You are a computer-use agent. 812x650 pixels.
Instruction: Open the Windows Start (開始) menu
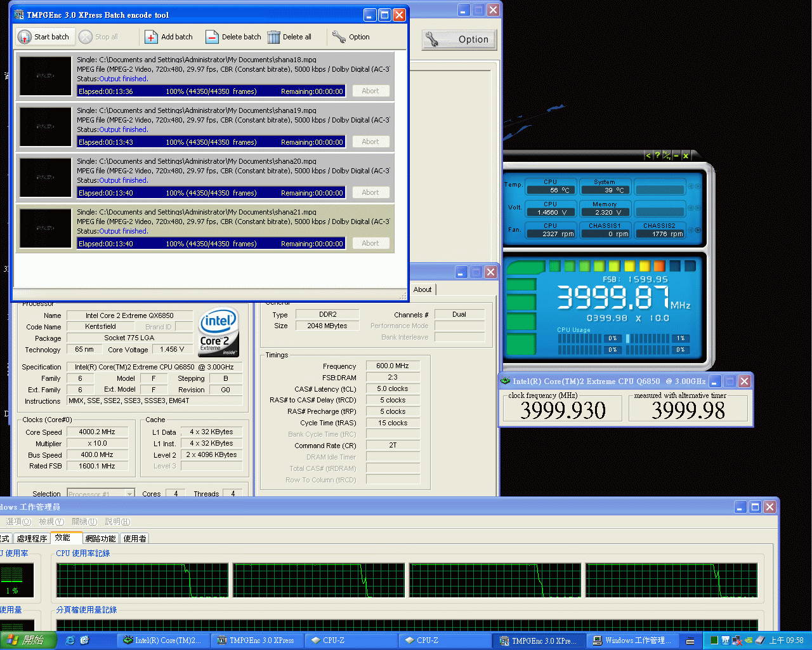point(28,640)
